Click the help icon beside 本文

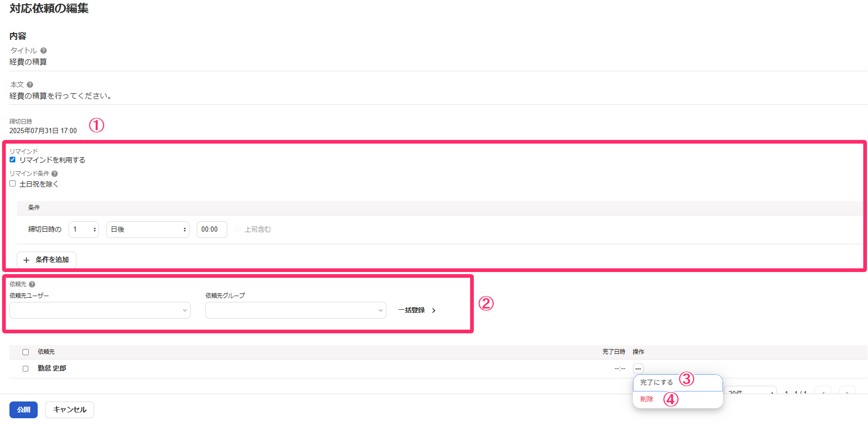coord(30,85)
